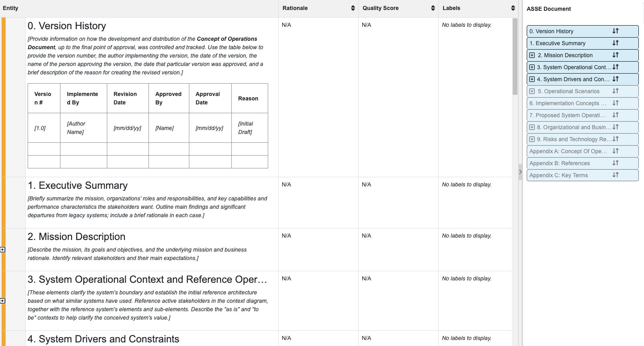
Task: Click reorder arrows for Appendix C: Key Terms
Action: tap(615, 175)
